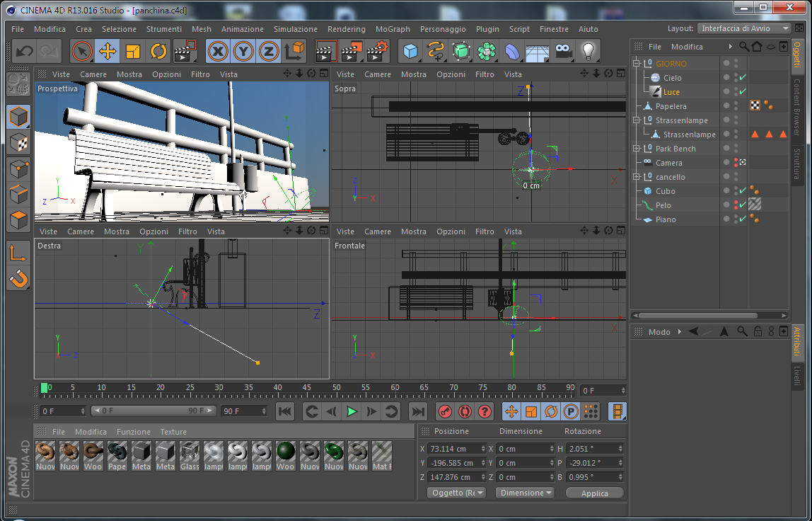Screen dimensions: 812x521
Task: Toggle X axis lock
Action: pyautogui.click(x=218, y=51)
